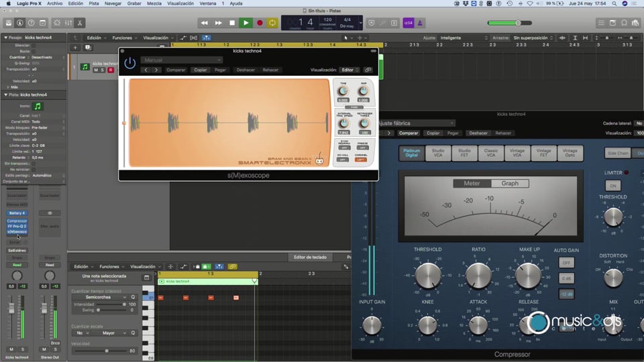This screenshot has height=362, width=644.
Task: Open the Library panel icon in toolbar
Action: pos(9,23)
